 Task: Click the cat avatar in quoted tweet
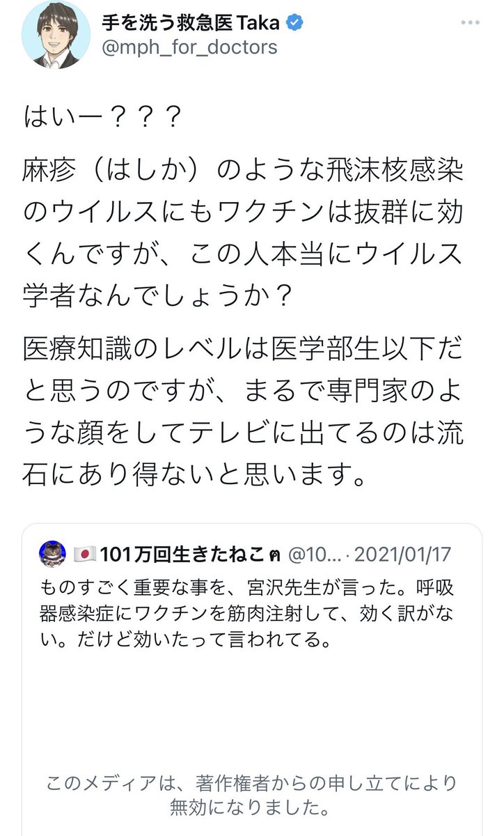click(54, 554)
